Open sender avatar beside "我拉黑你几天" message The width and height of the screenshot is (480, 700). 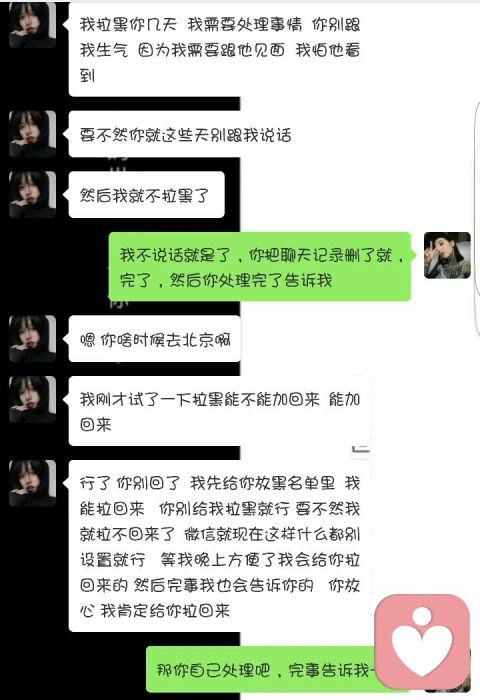[33, 25]
